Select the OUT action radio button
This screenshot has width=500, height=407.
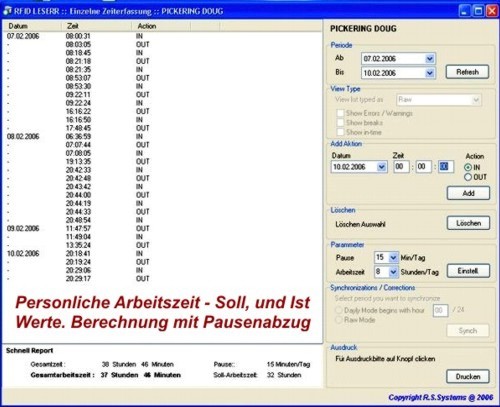tap(468, 177)
